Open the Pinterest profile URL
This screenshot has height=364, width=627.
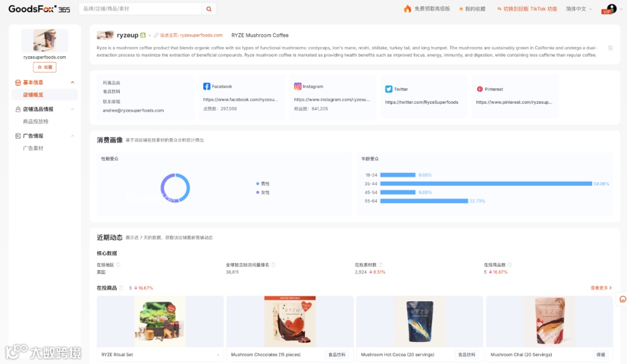(514, 102)
